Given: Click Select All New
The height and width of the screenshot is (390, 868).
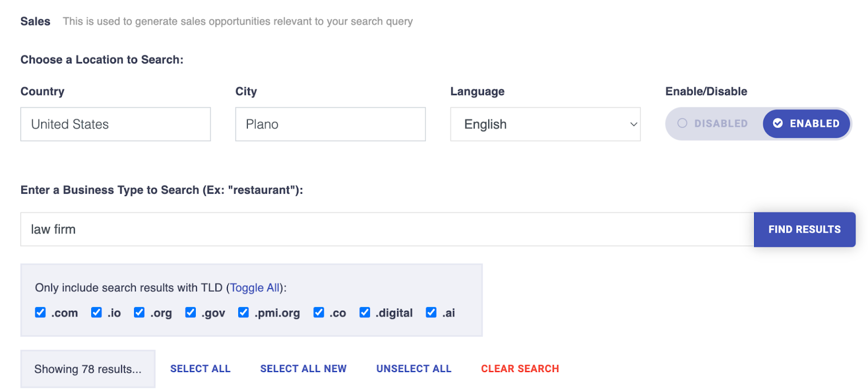Looking at the screenshot, I should 303,369.
